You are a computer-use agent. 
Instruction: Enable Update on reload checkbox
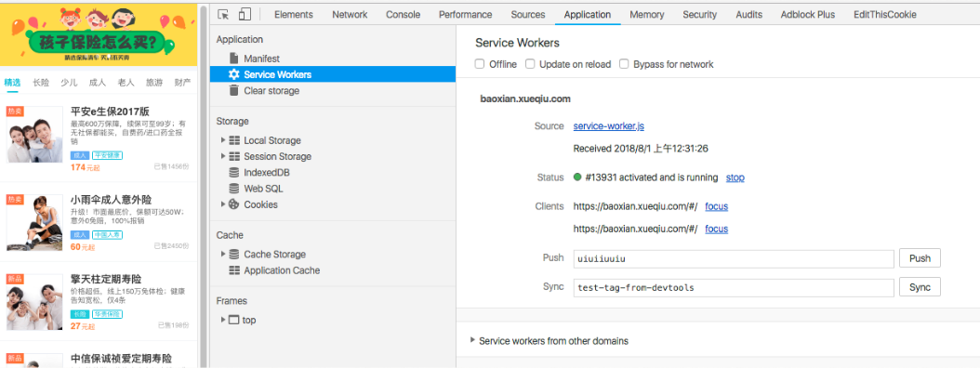point(530,64)
